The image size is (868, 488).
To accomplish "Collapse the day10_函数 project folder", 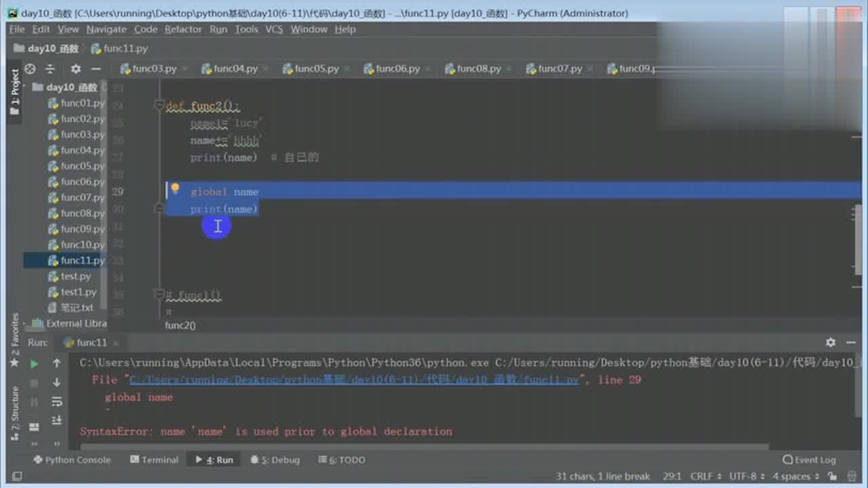I will (x=26, y=87).
